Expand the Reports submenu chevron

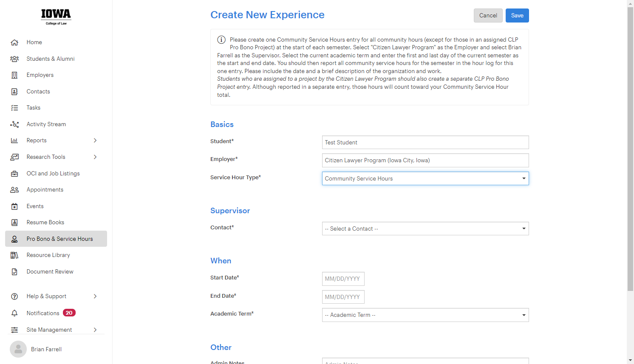pyautogui.click(x=95, y=141)
